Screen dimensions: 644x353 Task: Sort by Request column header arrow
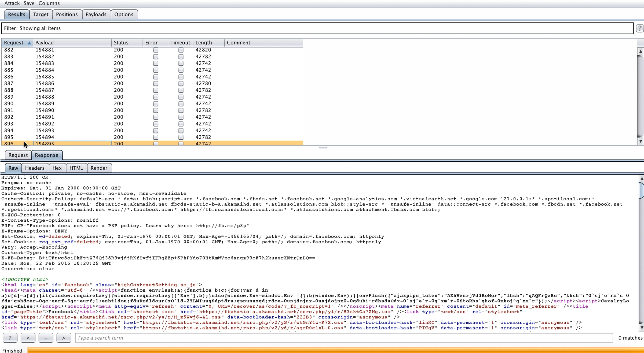[x=29, y=43]
